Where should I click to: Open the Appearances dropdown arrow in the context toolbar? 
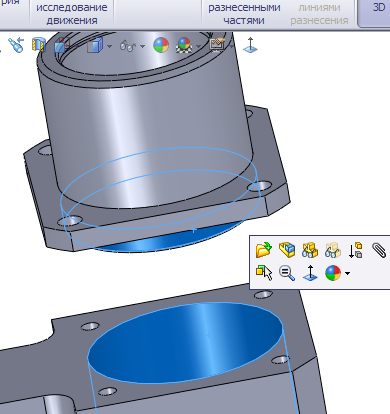tap(347, 273)
